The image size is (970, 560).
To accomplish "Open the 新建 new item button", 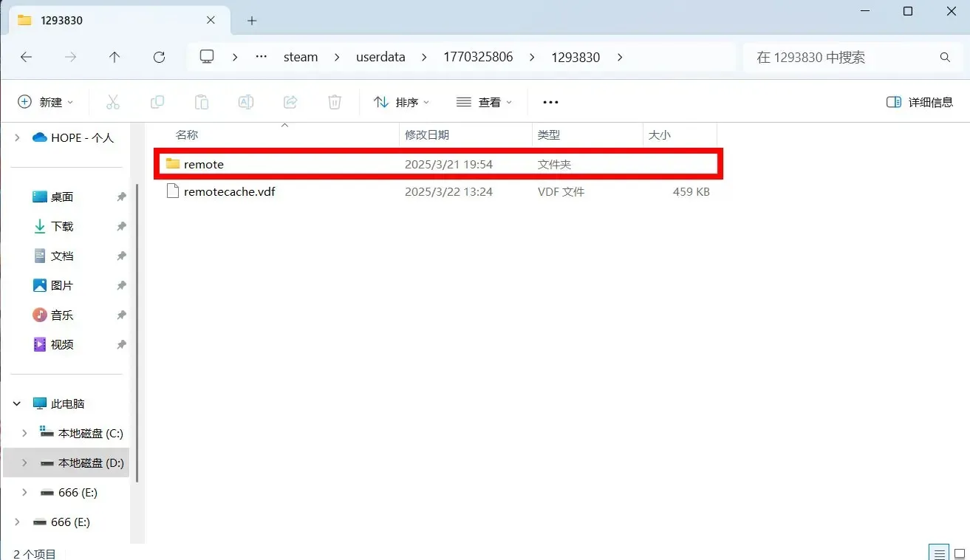I will 45,102.
